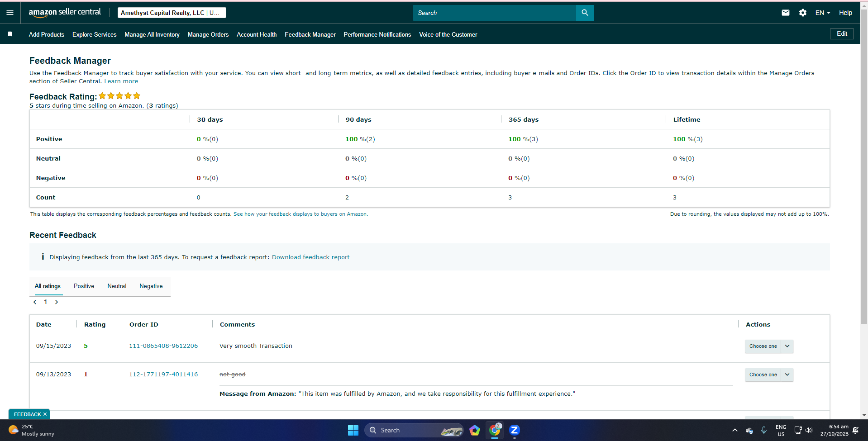Close the FEEDBACK tab with the X

[x=45, y=414]
